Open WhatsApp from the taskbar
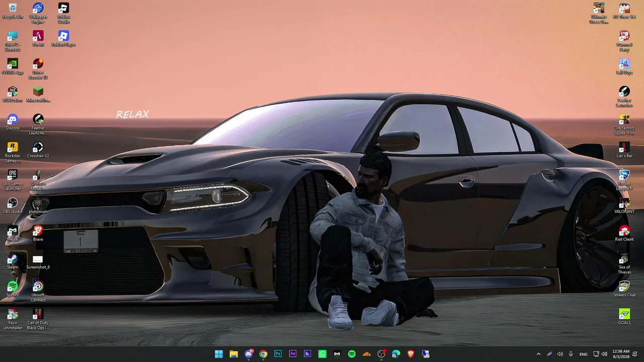The image size is (644, 362). [323, 354]
